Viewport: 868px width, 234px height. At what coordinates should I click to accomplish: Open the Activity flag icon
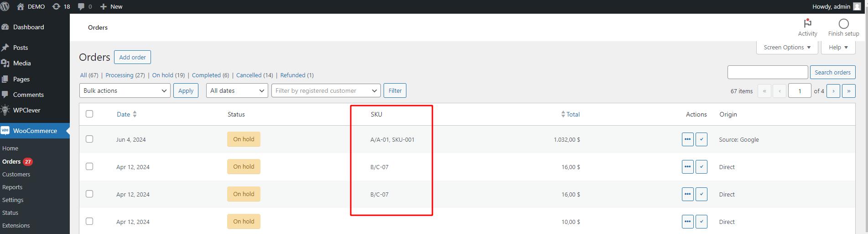pyautogui.click(x=807, y=23)
